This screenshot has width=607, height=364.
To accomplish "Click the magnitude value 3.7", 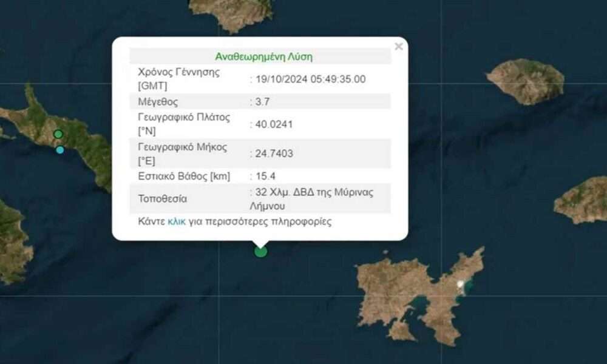I will coord(262,102).
